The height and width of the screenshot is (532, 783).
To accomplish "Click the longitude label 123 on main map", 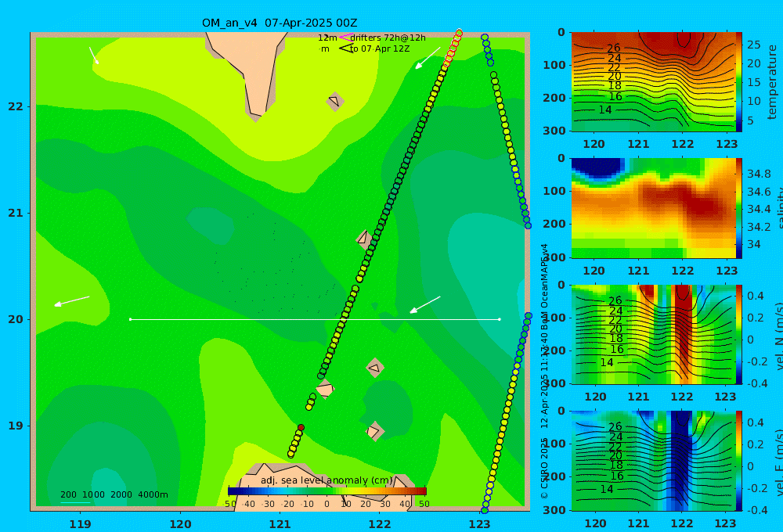I will pyautogui.click(x=479, y=524).
